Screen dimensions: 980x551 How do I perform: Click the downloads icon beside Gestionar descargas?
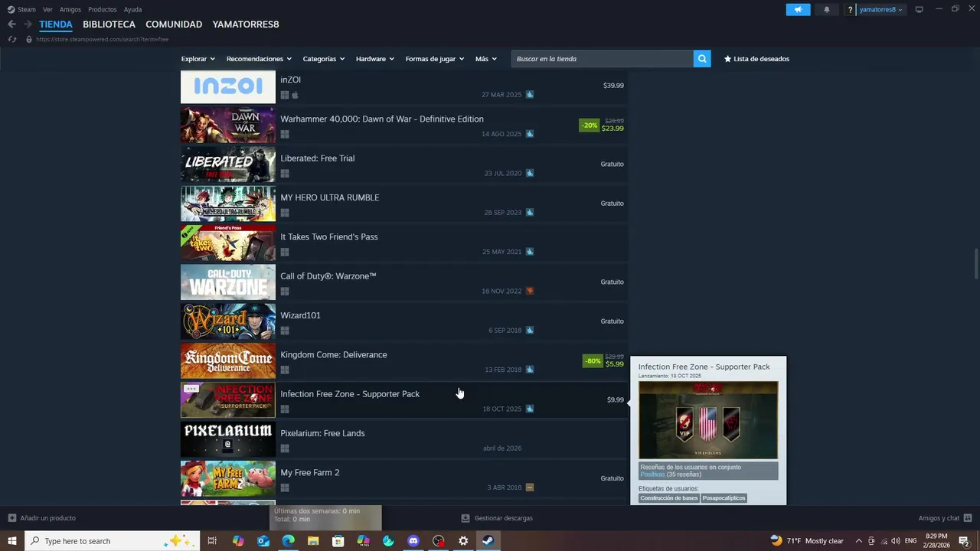click(465, 518)
